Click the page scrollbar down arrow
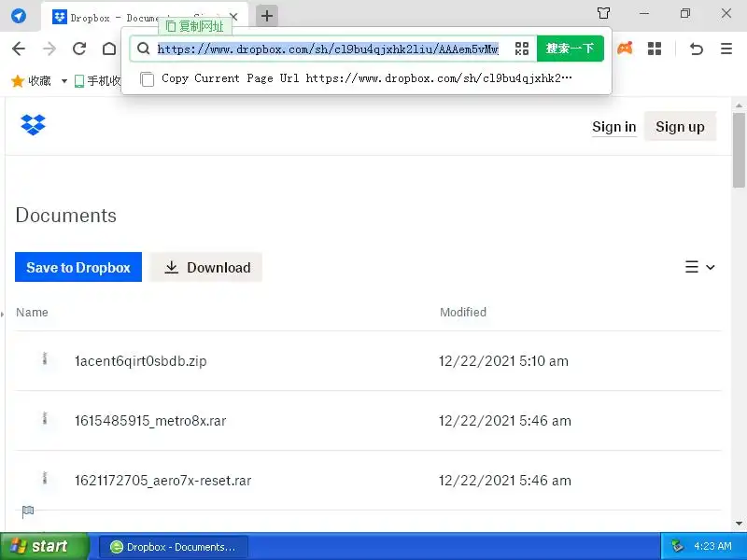The image size is (747, 560). click(x=739, y=524)
